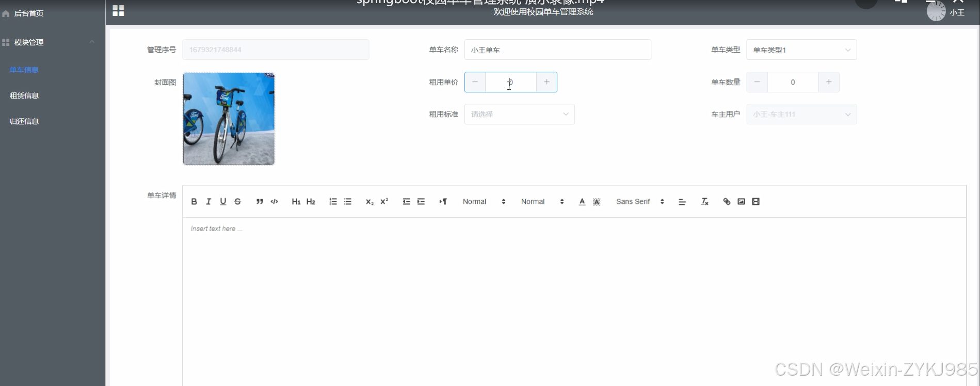Apply subscript formatting
The width and height of the screenshot is (980, 386).
tap(369, 202)
